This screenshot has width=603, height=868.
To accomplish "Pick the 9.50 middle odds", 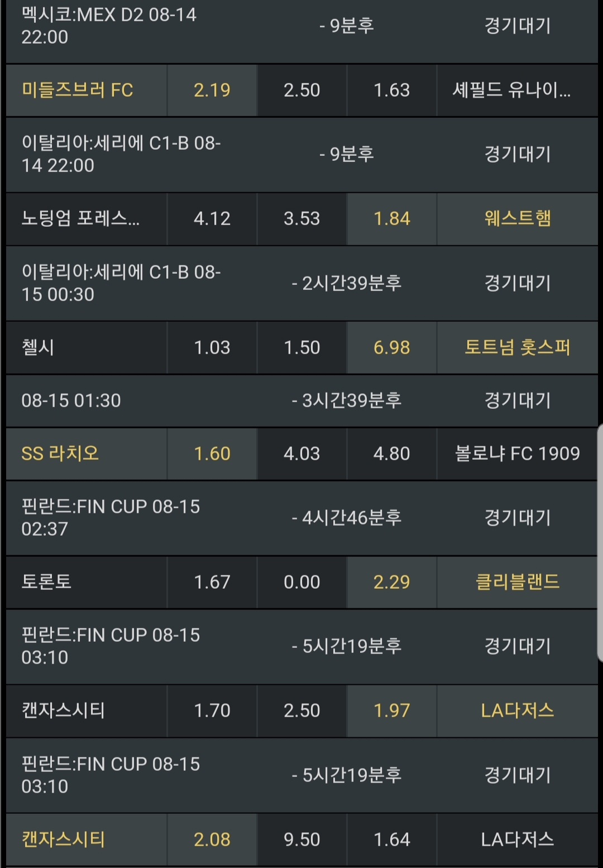I will click(301, 840).
